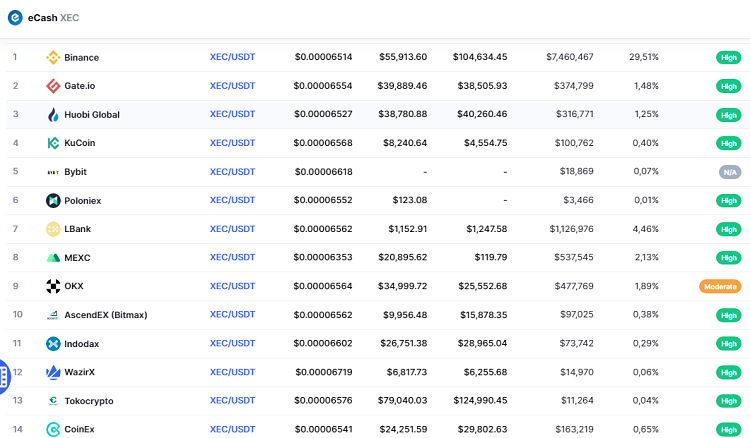
Task: Click the LBank exchange logo
Action: coord(53,229)
